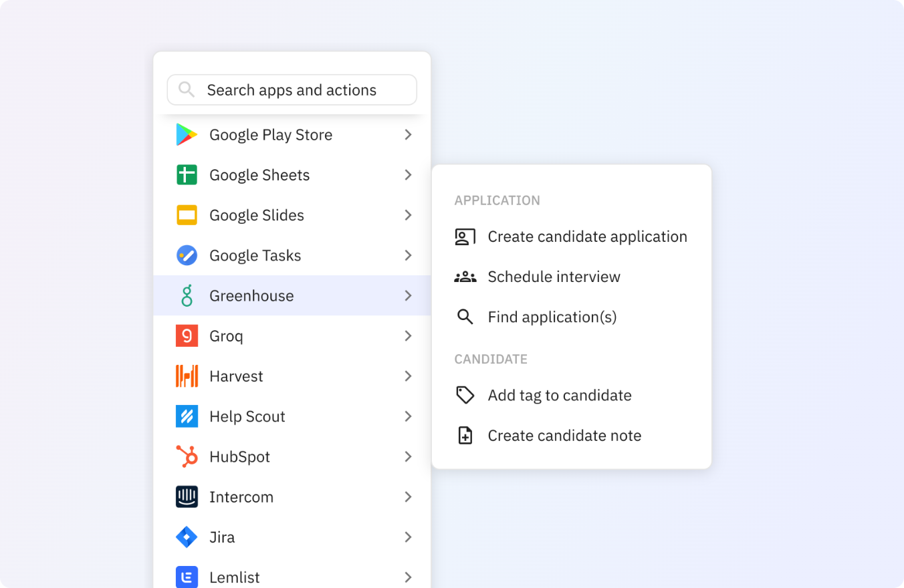Click the Harvest striped icon

187,376
